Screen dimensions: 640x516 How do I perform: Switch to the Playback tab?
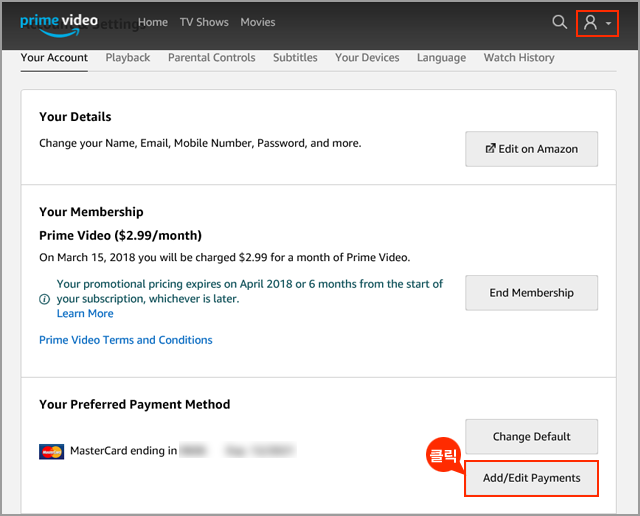click(128, 58)
